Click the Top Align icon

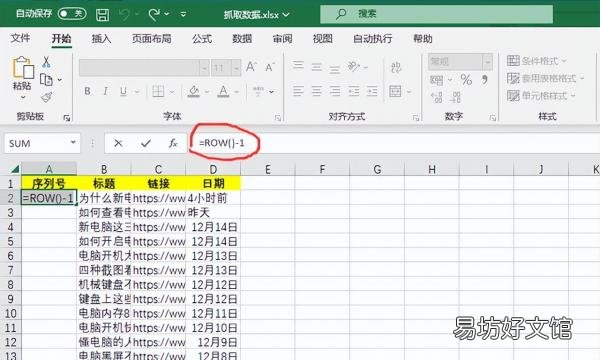[x=298, y=65]
